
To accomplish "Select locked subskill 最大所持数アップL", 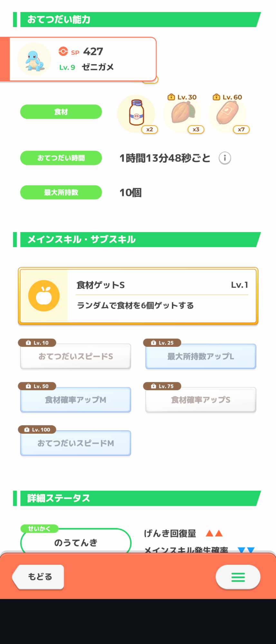I will (201, 356).
